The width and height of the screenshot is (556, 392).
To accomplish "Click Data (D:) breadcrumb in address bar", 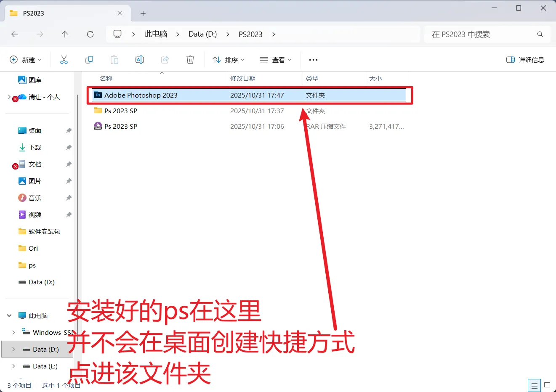I will [x=203, y=34].
